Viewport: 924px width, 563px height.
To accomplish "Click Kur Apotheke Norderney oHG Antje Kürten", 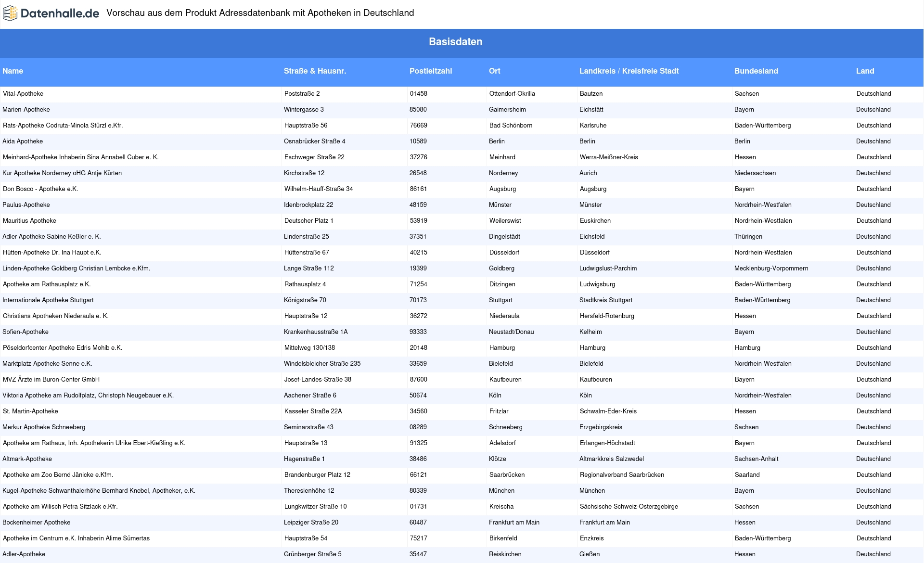I will 62,173.
